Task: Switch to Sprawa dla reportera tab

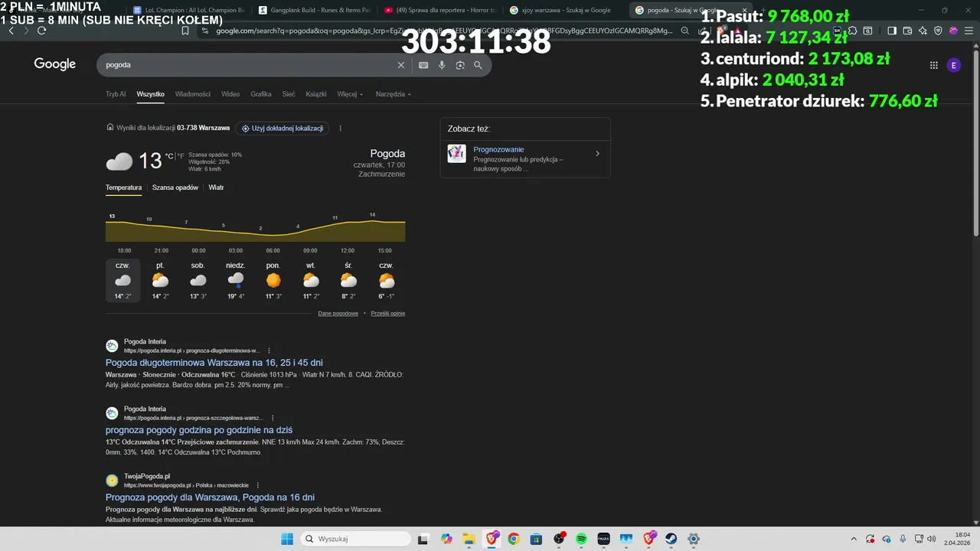Action: pyautogui.click(x=440, y=10)
